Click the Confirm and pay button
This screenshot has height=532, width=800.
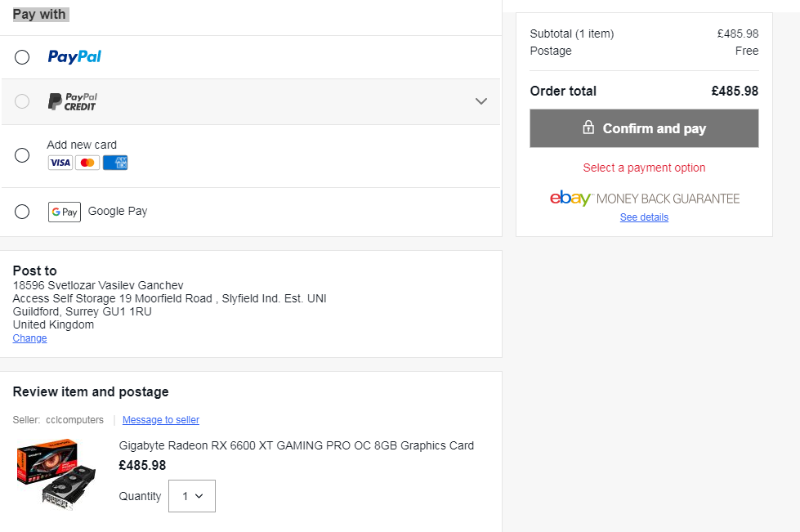click(x=644, y=128)
